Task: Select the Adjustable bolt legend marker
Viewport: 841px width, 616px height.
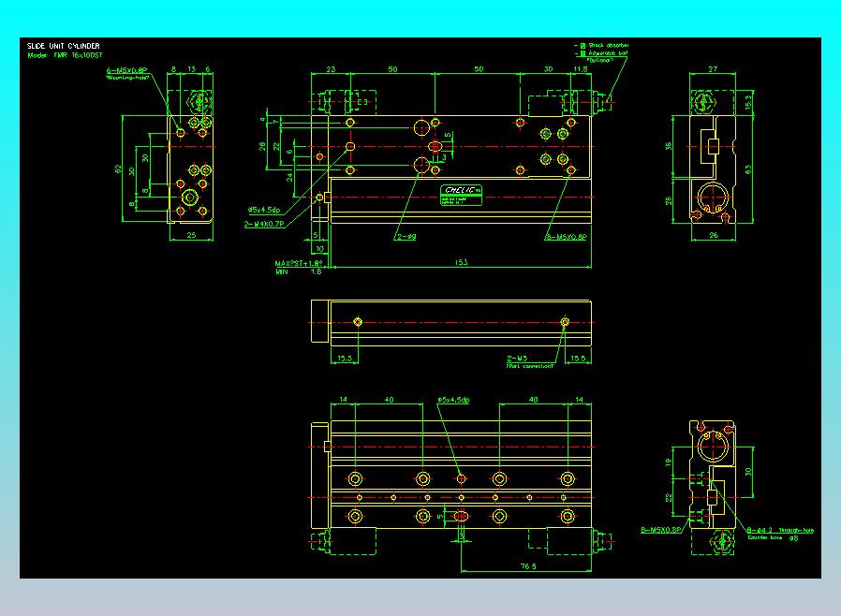Action: click(x=583, y=53)
